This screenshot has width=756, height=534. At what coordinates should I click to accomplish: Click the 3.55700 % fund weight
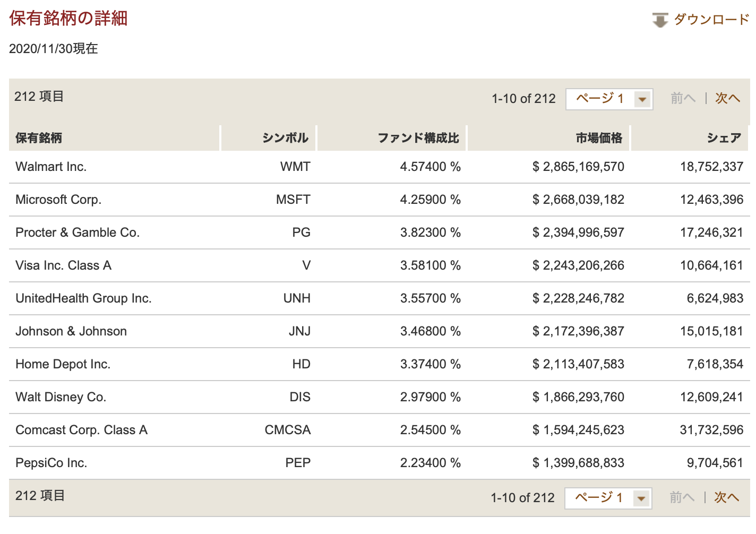click(430, 298)
